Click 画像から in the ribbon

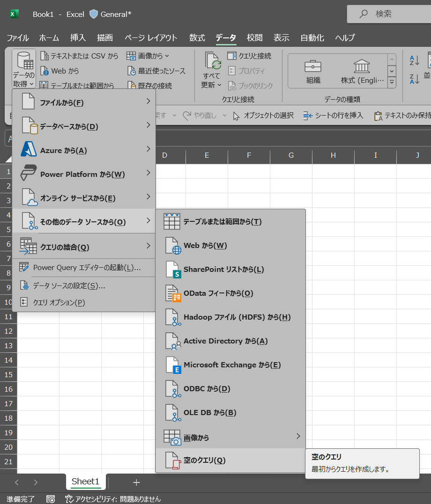(148, 56)
